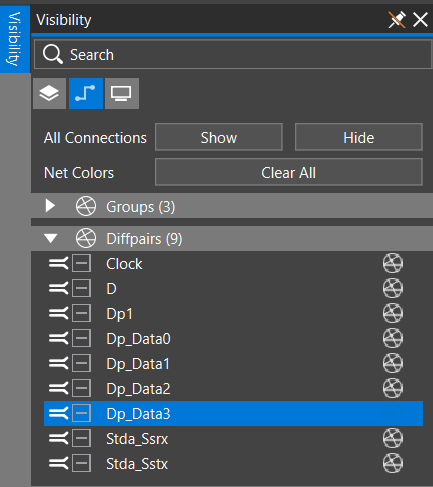This screenshot has width=433, height=487.
Task: Click the diffpair icon beside Dp1
Action: (x=59, y=314)
